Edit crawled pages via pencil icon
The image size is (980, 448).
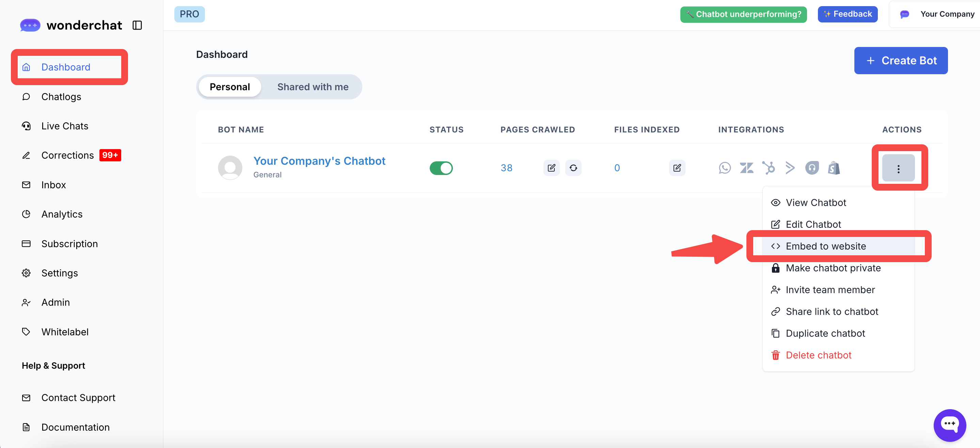coord(551,168)
